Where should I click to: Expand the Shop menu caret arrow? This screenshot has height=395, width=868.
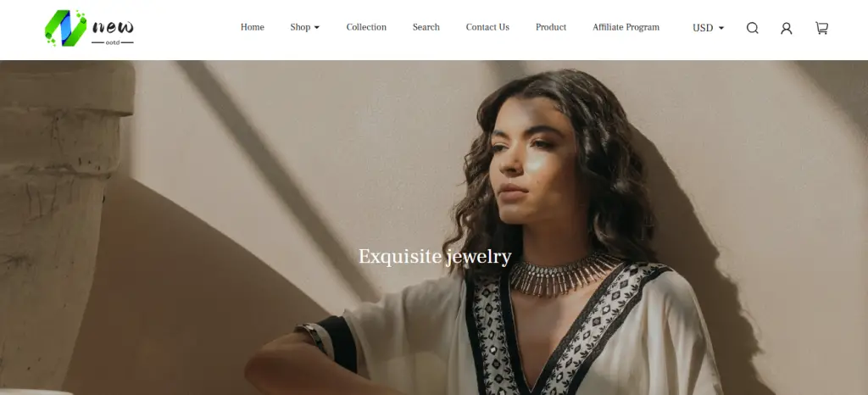point(317,28)
